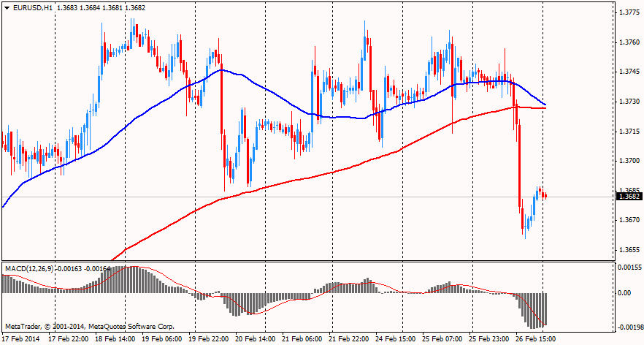Select the open value 1.3683 in header
The image size is (644, 345).
pos(67,8)
